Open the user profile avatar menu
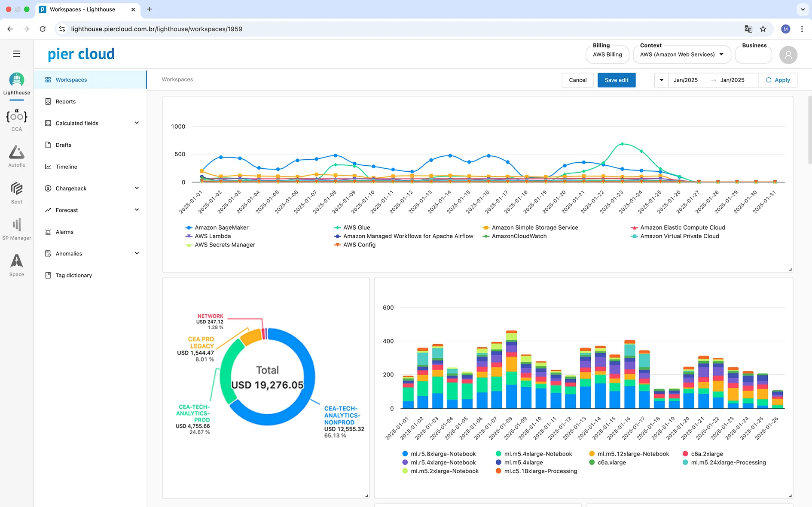This screenshot has width=812, height=507. (788, 55)
